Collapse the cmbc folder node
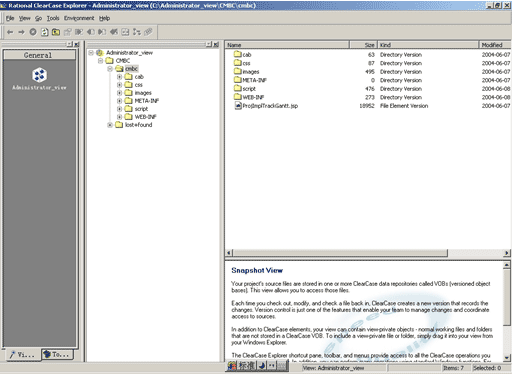The width and height of the screenshot is (512, 377). tap(110, 69)
